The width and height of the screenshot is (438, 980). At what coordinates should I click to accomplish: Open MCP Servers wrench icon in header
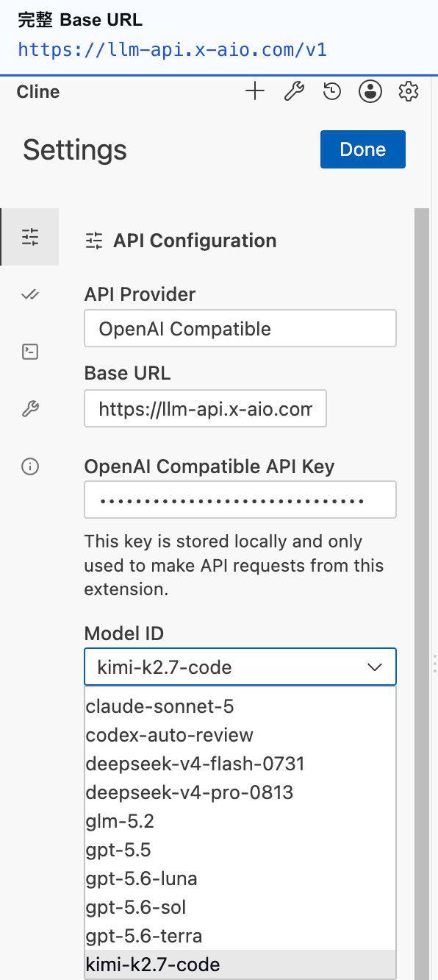pyautogui.click(x=294, y=92)
